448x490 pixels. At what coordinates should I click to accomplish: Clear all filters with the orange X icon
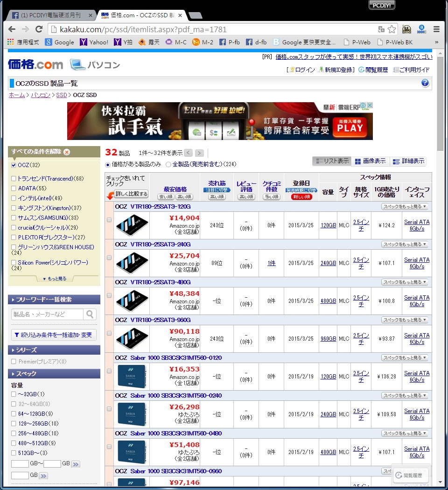click(67, 152)
